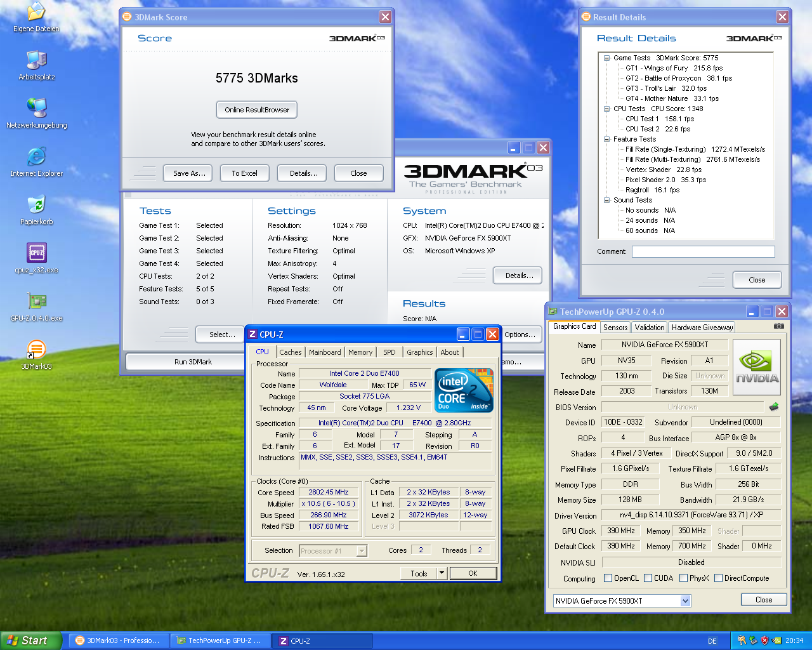
Task: Click the CPU-Z title bar icon
Action: coord(252,335)
